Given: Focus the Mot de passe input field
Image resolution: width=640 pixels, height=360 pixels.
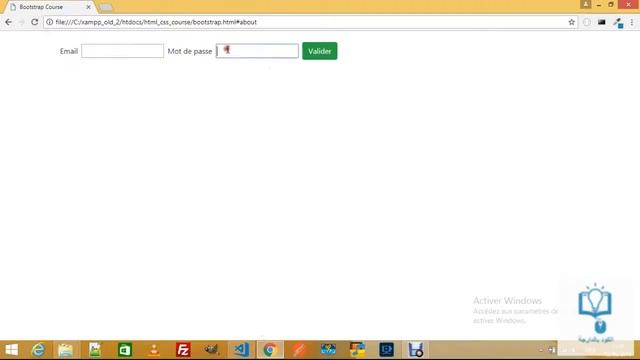Looking at the screenshot, I should pyautogui.click(x=257, y=51).
